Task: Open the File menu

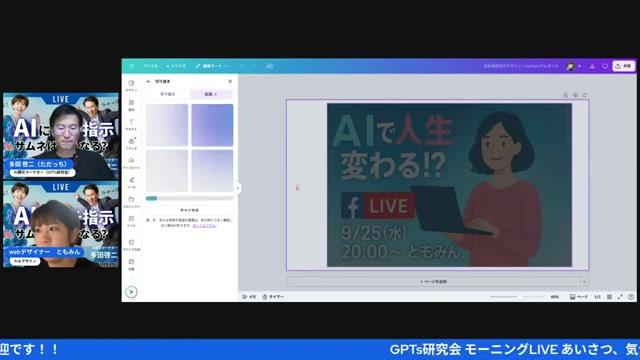Action: tap(150, 66)
